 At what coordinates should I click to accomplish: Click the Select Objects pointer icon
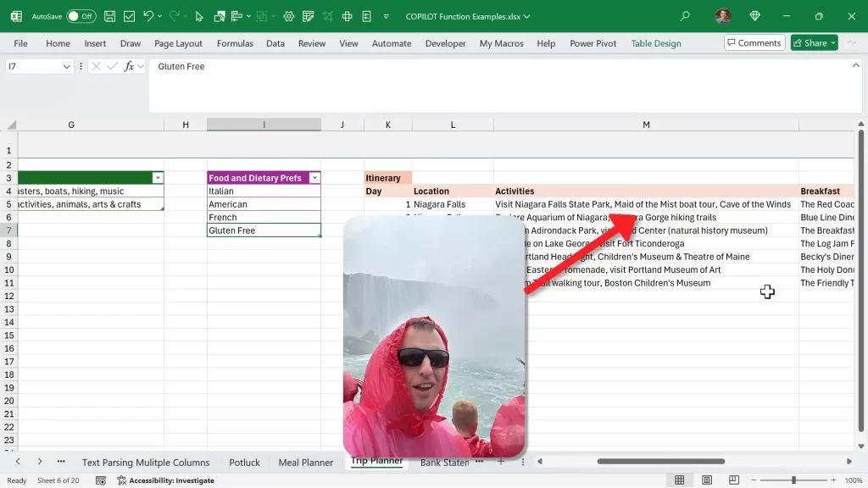click(x=199, y=16)
